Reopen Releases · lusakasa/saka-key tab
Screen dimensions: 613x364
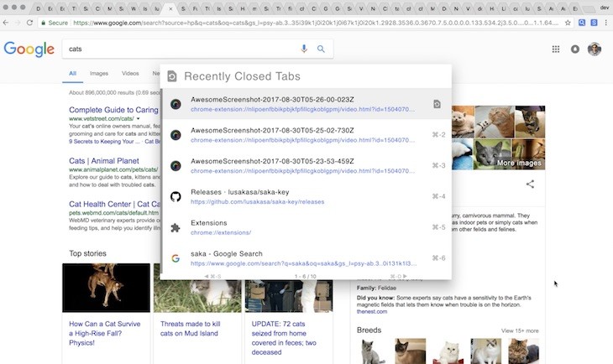click(306, 196)
